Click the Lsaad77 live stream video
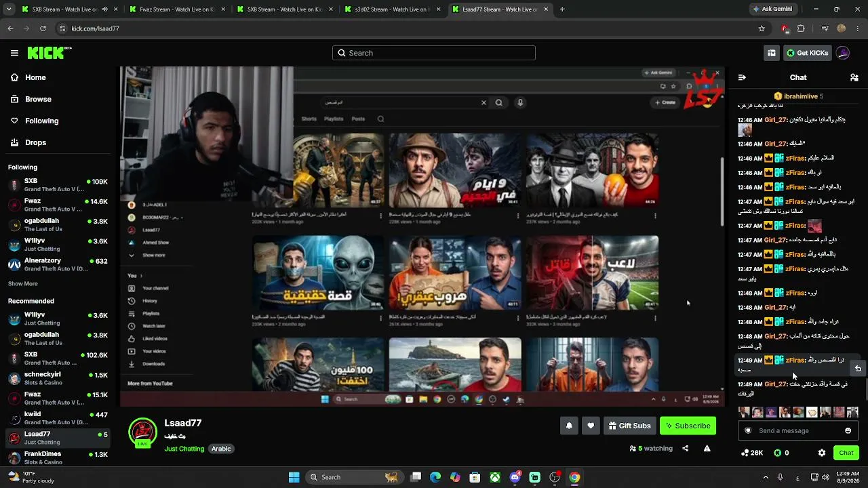Image resolution: width=868 pixels, height=488 pixels. pos(422,236)
